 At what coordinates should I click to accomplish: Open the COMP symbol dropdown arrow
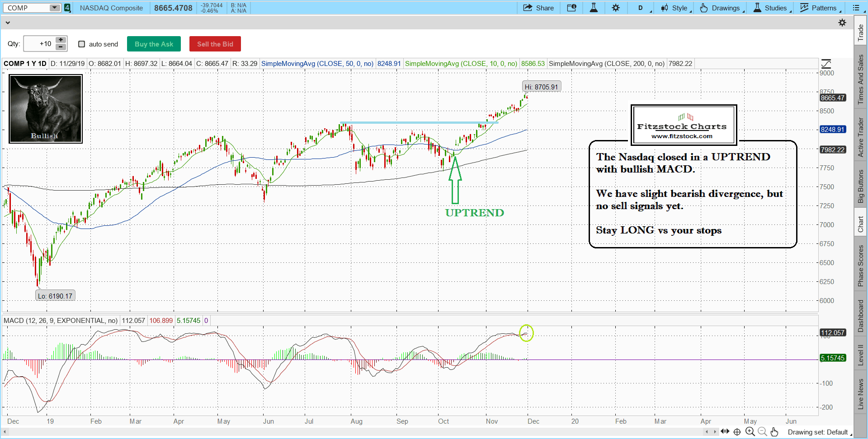coord(54,8)
